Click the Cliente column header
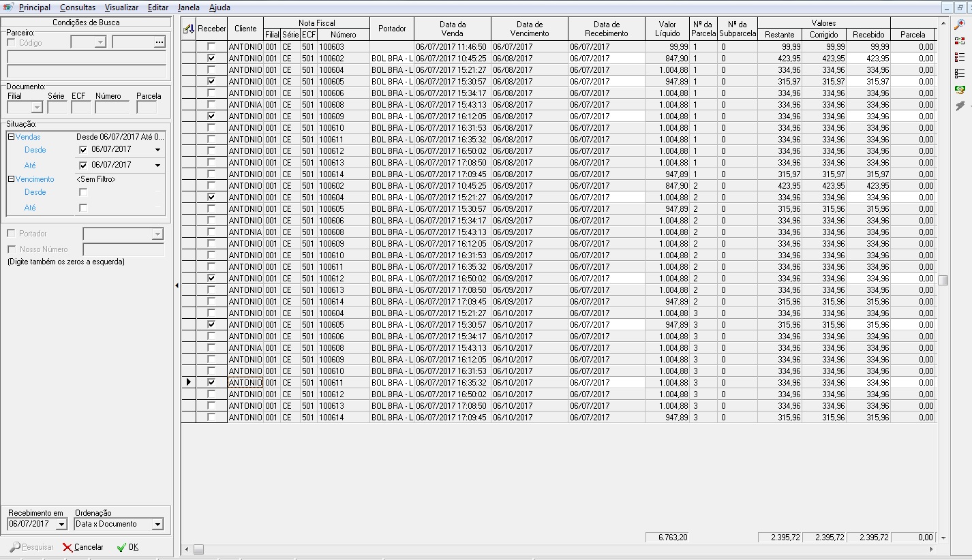Image resolution: width=972 pixels, height=560 pixels. coord(245,29)
